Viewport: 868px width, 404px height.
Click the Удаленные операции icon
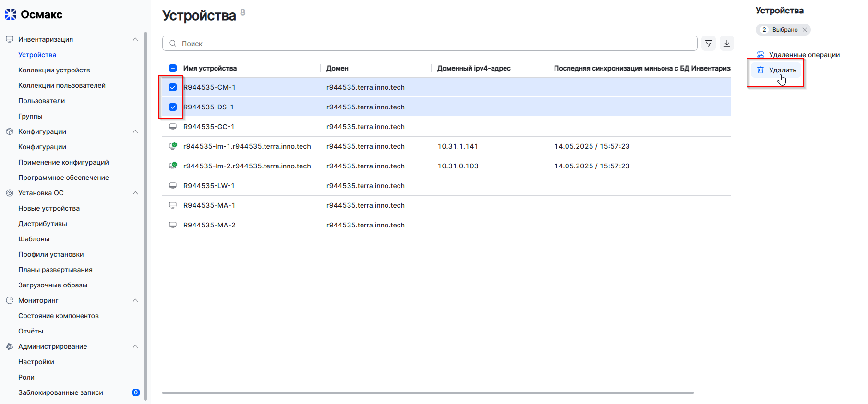point(760,55)
